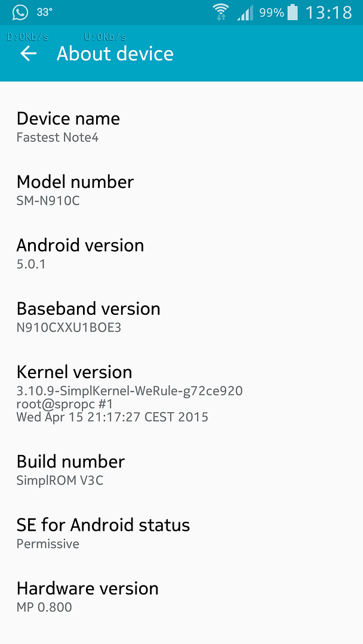The height and width of the screenshot is (644, 363).
Task: Tap the Fastest Note4 device name text
Action: point(57,137)
